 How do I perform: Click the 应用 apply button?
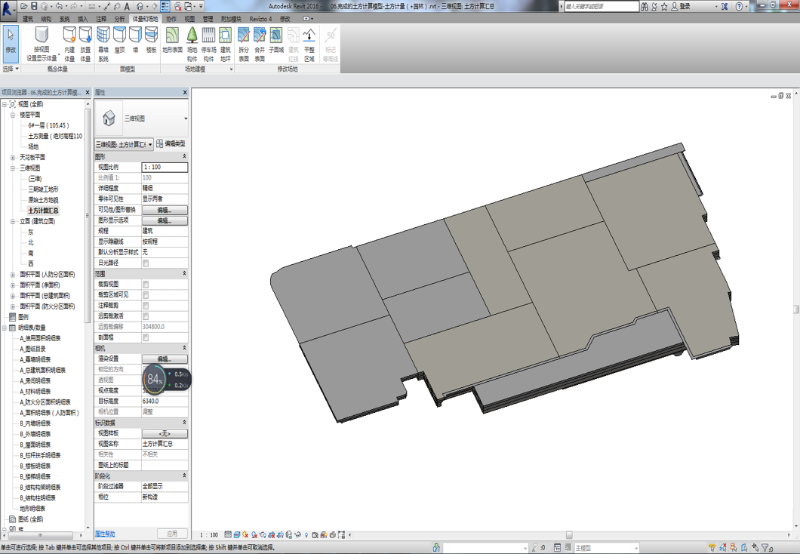click(x=172, y=534)
